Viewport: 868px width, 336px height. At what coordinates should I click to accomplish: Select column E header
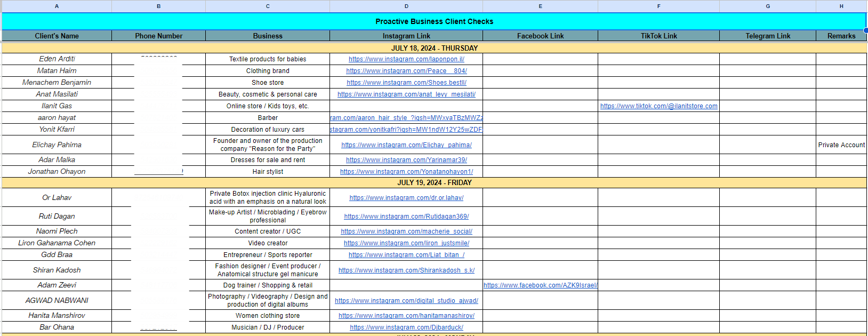coord(540,6)
